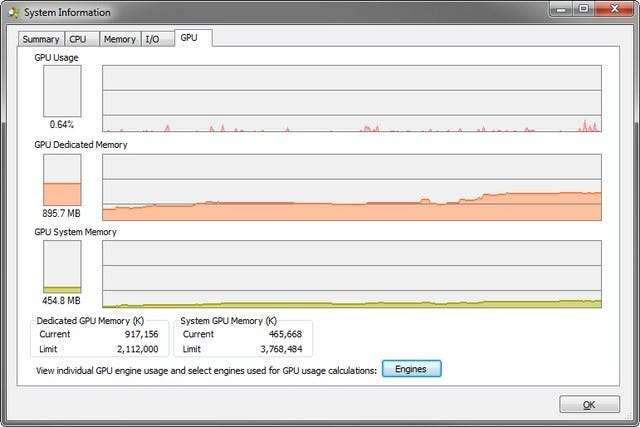Viewport: 640px width, 427px height.
Task: Click the GPU Usage percentage meter
Action: 62,91
